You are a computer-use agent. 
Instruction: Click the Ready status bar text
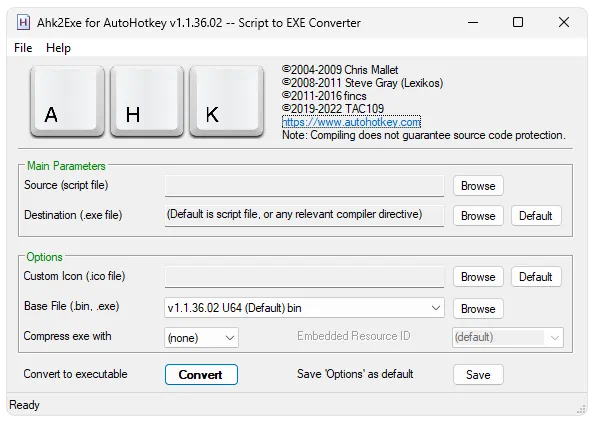tap(24, 405)
